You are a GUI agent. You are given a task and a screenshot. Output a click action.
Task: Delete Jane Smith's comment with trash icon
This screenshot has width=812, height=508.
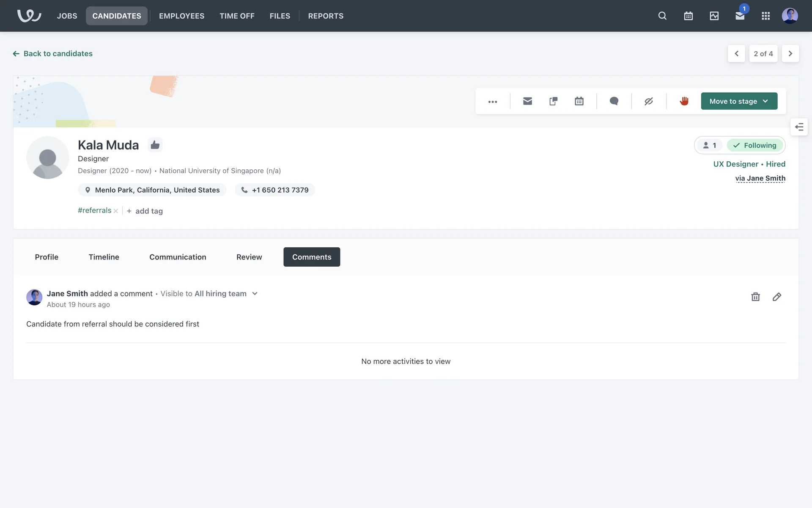[755, 297]
